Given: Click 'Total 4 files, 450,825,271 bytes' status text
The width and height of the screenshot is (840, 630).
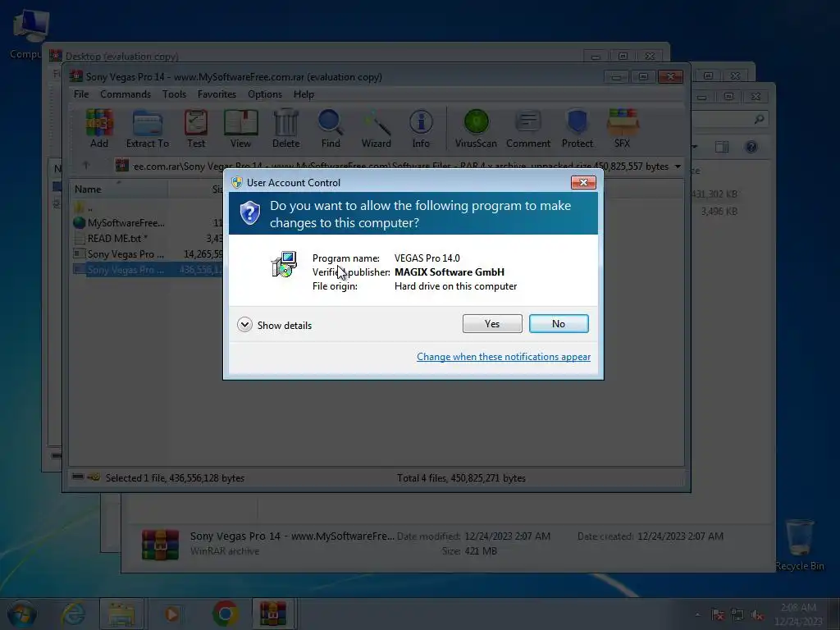Looking at the screenshot, I should pos(461,478).
